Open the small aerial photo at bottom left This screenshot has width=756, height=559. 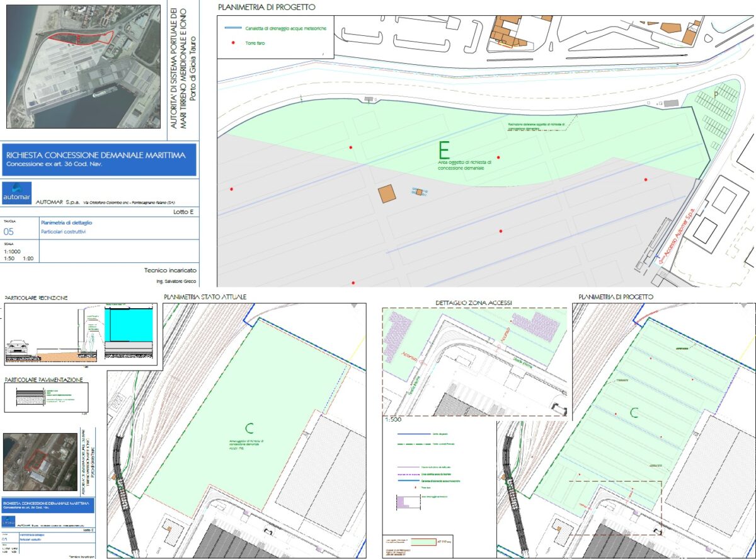40,461
